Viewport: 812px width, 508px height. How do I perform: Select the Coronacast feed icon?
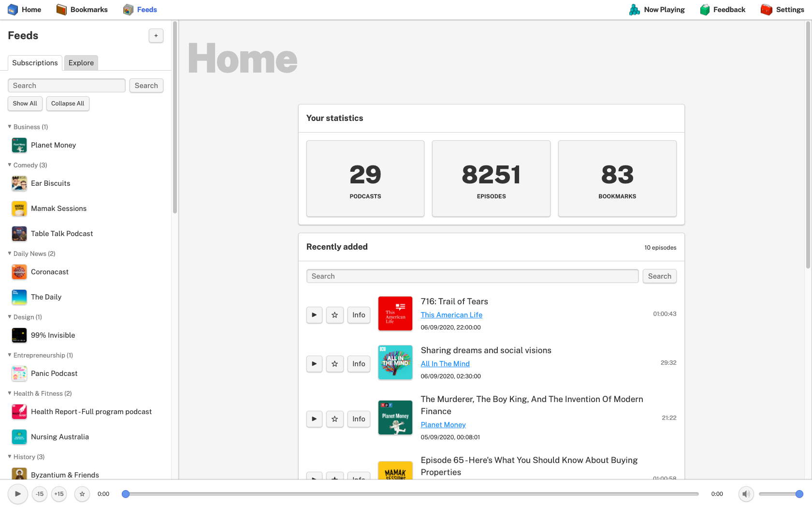(19, 272)
